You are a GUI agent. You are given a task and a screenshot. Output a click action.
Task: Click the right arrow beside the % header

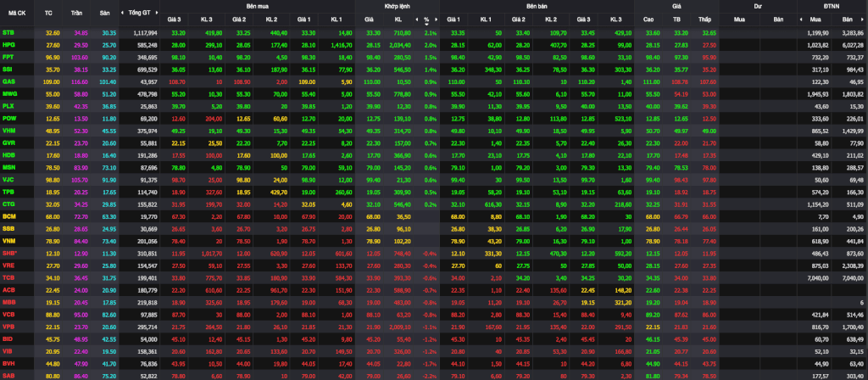pyautogui.click(x=437, y=20)
